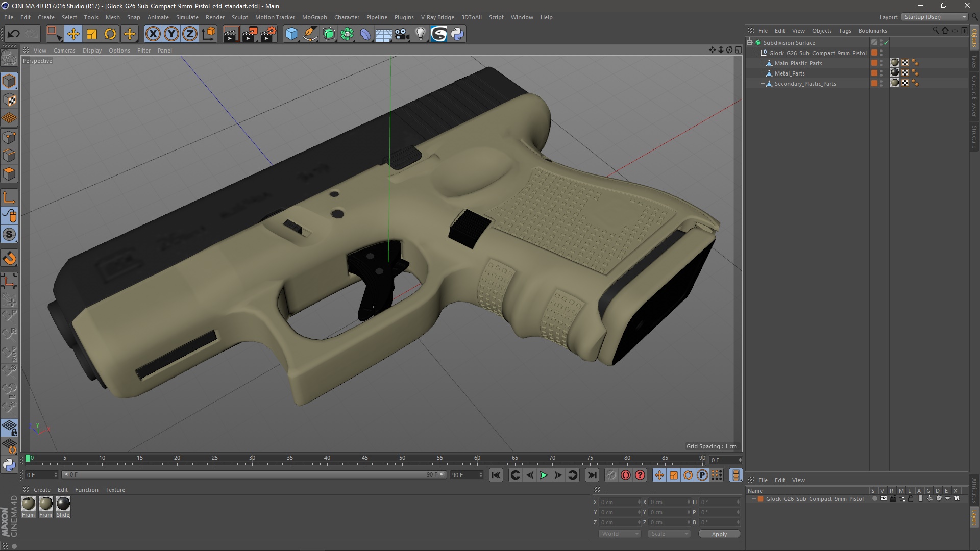Open Object Manager Tags menu
980x551 pixels.
pos(845,31)
